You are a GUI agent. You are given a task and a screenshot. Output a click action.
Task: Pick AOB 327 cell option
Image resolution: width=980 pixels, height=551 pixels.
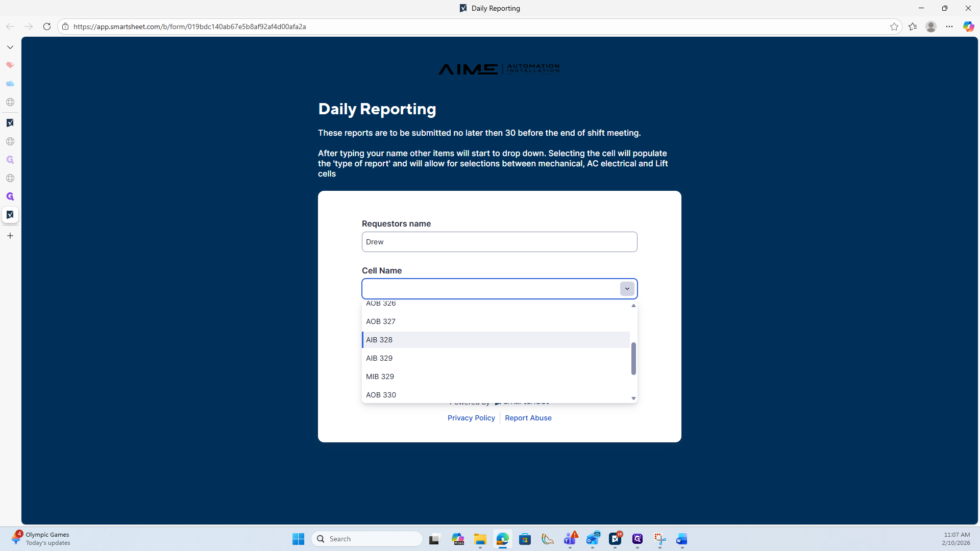point(380,321)
